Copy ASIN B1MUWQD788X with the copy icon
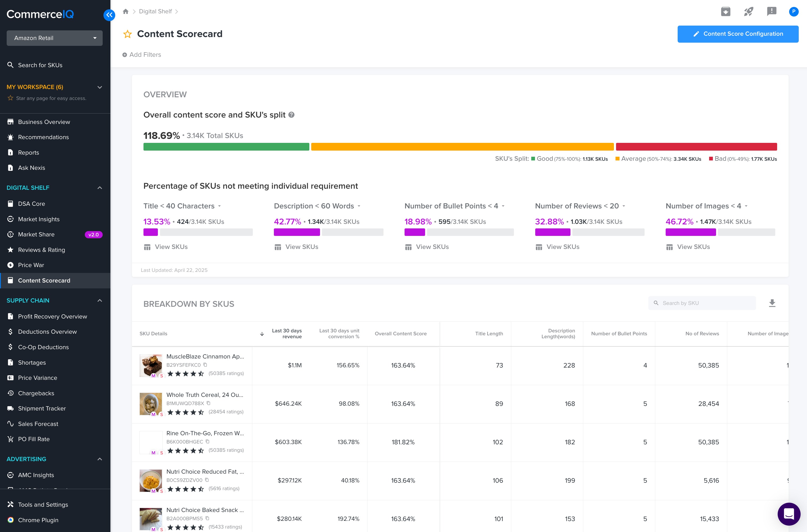Screen dimensions: 807x532 209,403
